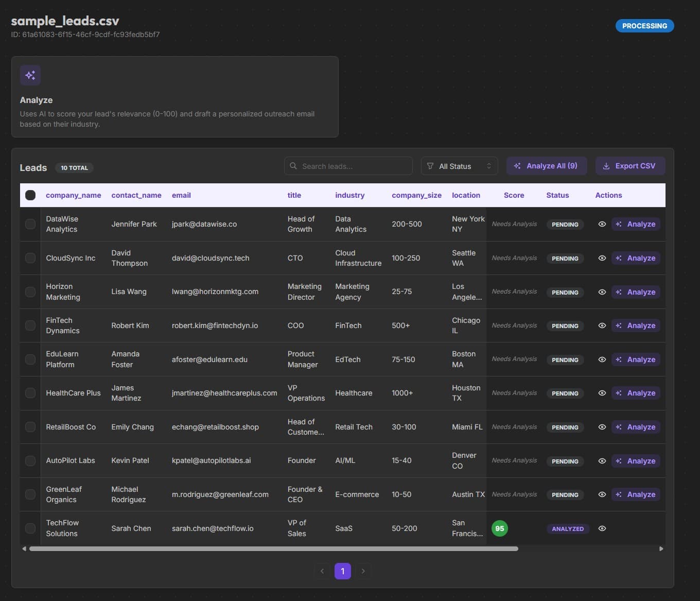Viewport: 700px width, 601px height.
Task: Go to previous page with left chevron
Action: point(322,571)
